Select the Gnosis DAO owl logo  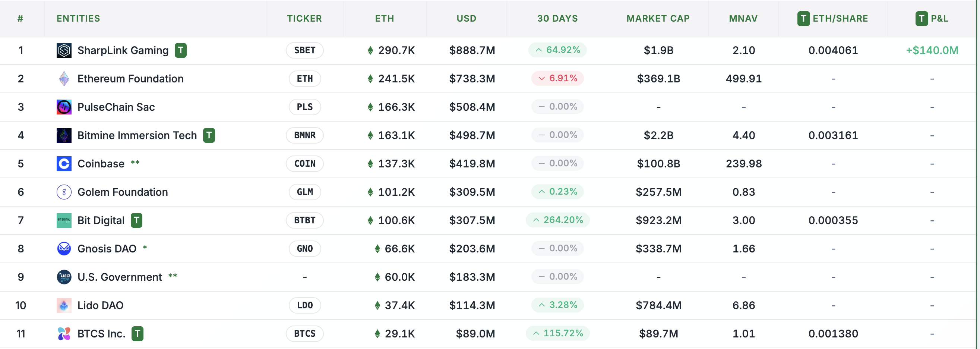(64, 249)
